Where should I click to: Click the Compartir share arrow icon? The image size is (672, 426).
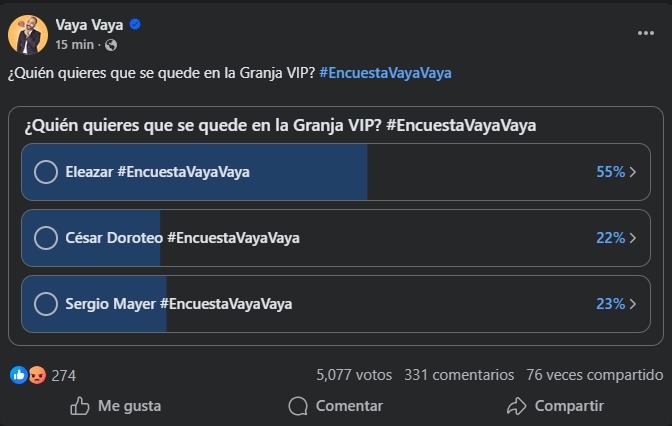click(x=516, y=406)
